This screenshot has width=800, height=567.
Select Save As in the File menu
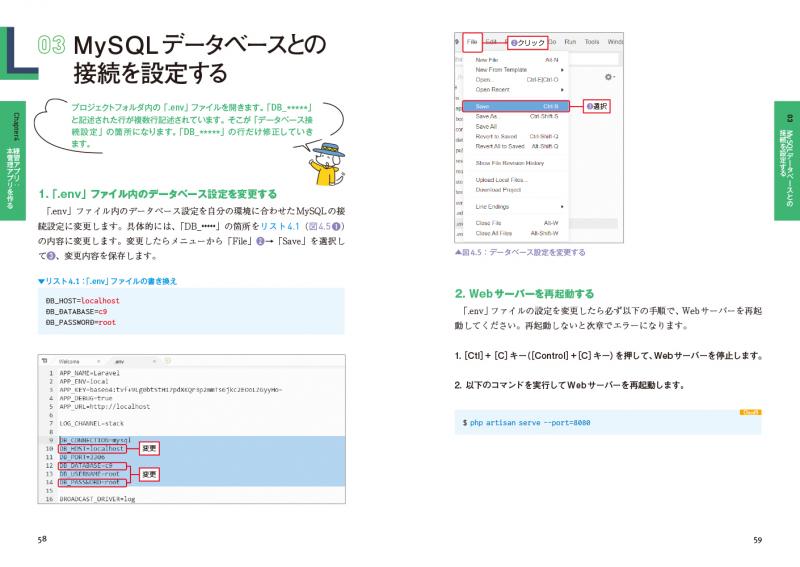pos(516,116)
